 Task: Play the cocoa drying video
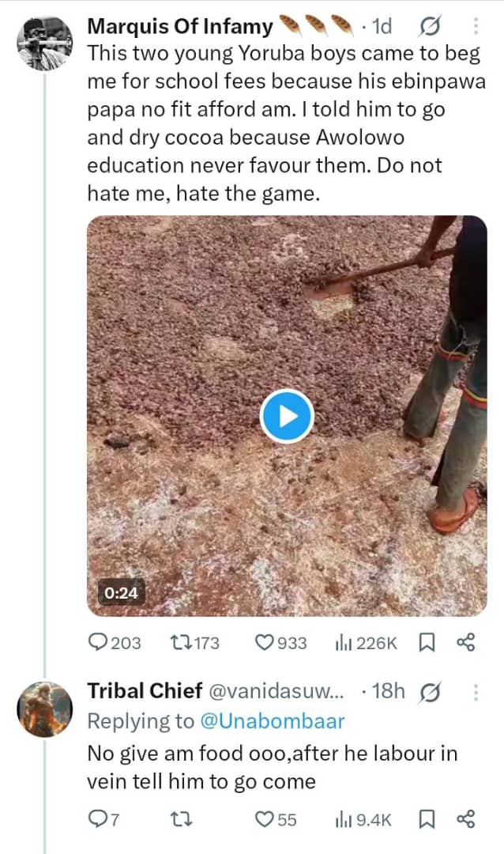[287, 416]
